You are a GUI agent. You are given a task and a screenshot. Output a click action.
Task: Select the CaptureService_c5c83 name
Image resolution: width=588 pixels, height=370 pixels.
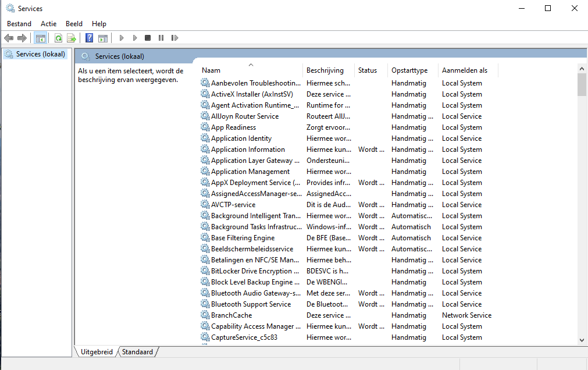244,337
